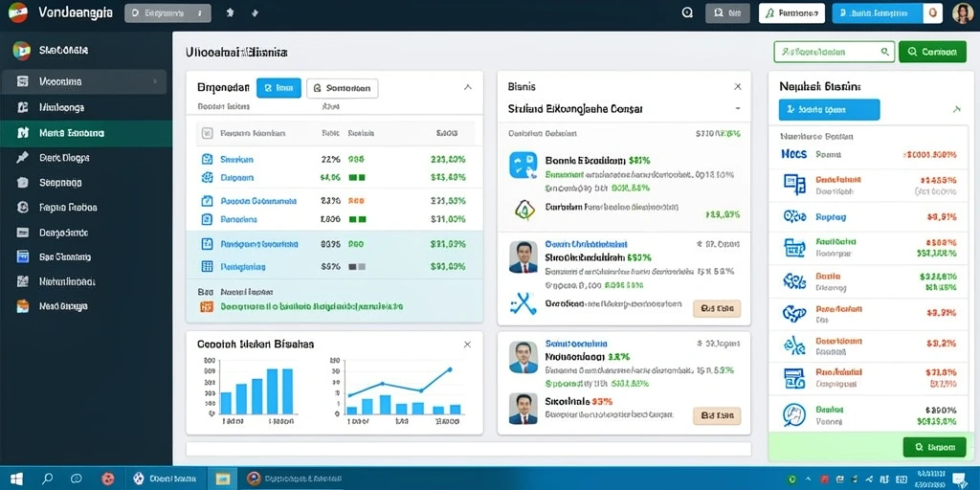The height and width of the screenshot is (490, 980).
Task: Click the crossed tools icon in the Bisnis panel
Action: pos(523,303)
